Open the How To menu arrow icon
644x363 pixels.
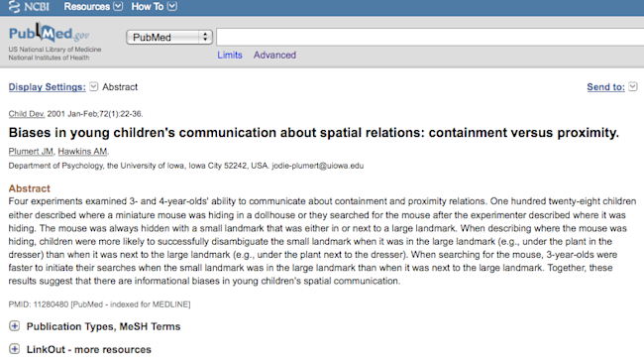click(172, 6)
